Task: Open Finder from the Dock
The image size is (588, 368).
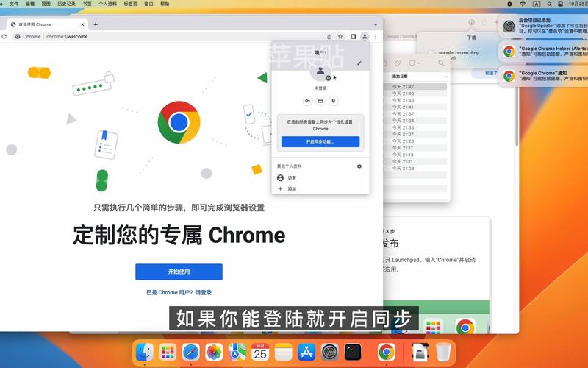Action: click(x=144, y=353)
